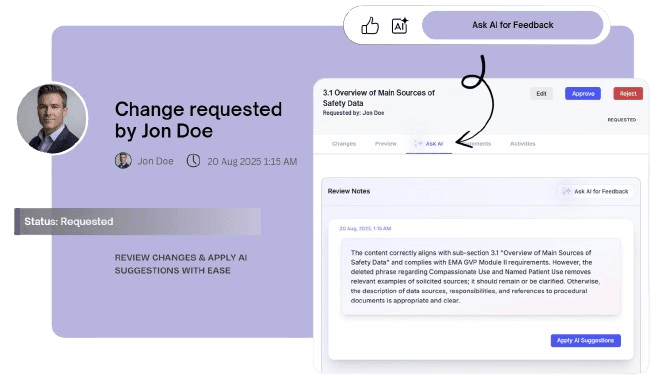Click the title 3.1 Overview of Main Sources
This screenshot has width=662, height=377.
tap(378, 98)
